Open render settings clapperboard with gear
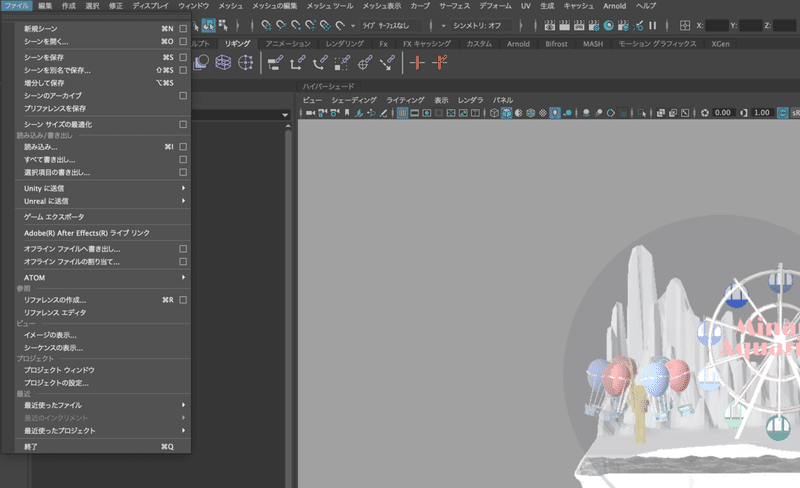This screenshot has width=800, height=488. tap(594, 25)
